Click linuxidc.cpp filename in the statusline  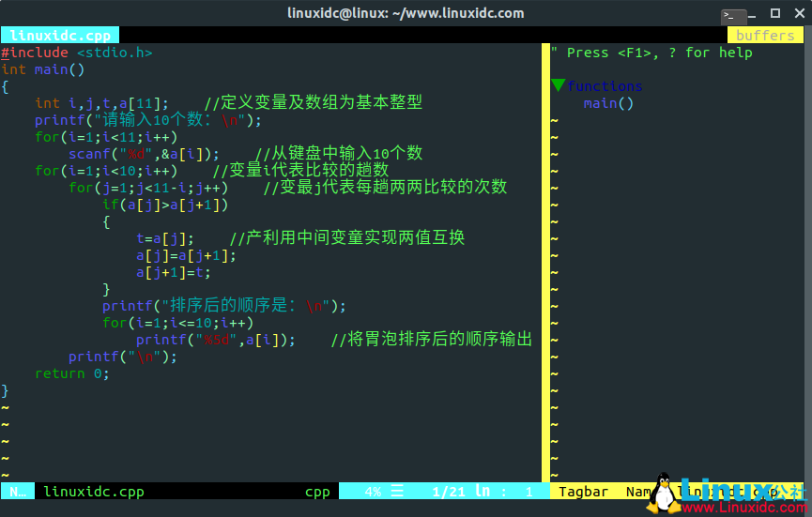pos(94,491)
